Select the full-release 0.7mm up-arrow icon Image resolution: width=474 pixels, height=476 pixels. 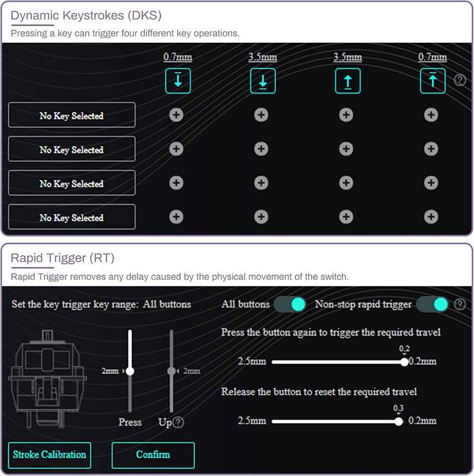(x=433, y=81)
